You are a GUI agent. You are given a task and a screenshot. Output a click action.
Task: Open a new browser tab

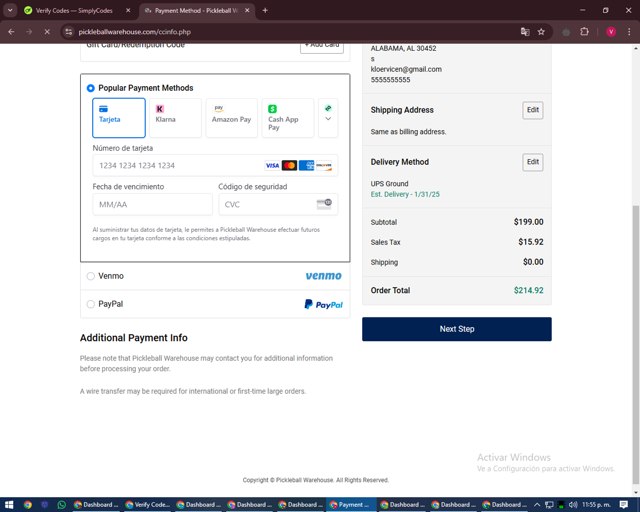tap(265, 11)
